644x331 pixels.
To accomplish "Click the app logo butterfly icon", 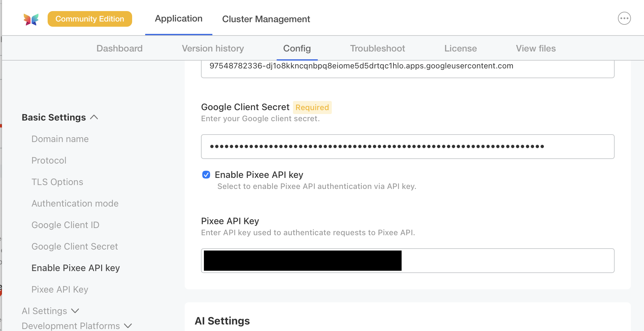I will tap(31, 19).
